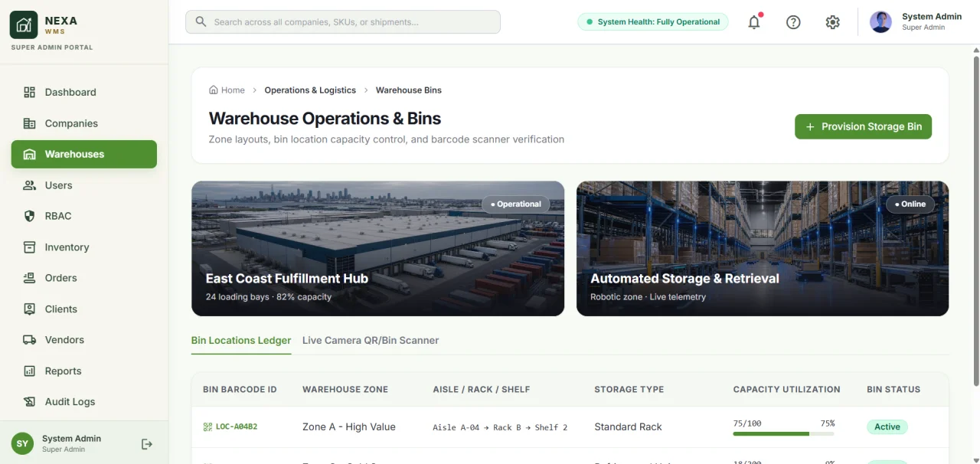This screenshot has height=464, width=980.
Task: Click the Clients badge icon
Action: point(30,309)
